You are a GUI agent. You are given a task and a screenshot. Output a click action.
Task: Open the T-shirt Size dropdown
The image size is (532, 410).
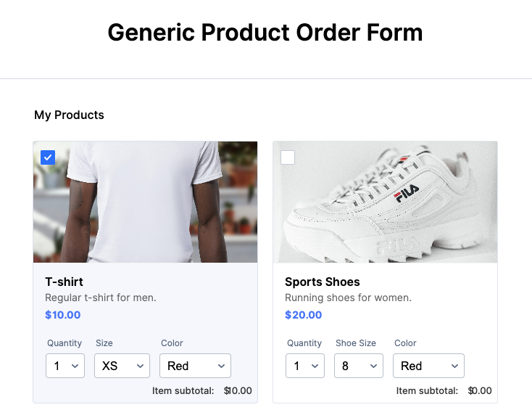click(x=122, y=366)
